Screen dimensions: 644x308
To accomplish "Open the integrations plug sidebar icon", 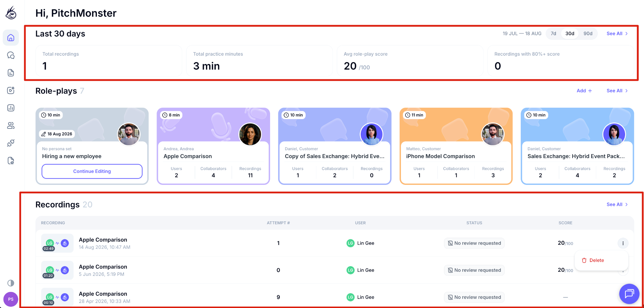I will (x=11, y=143).
